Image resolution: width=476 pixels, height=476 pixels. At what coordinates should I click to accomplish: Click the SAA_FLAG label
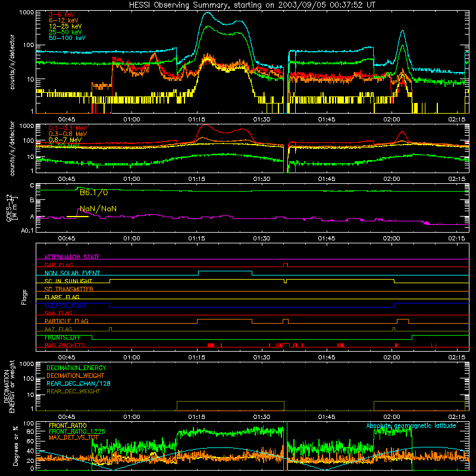pos(58,313)
